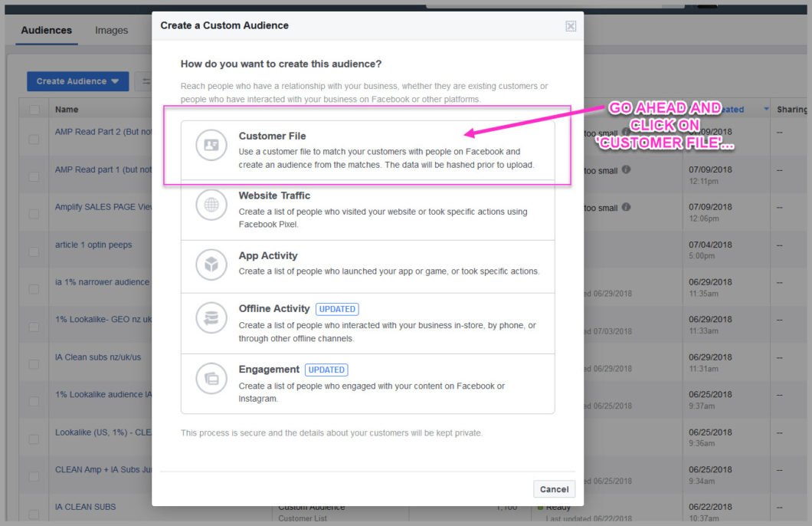The height and width of the screenshot is (526, 812).
Task: Click info icon in Amplify SALES PAGE row
Action: pyautogui.click(x=626, y=207)
